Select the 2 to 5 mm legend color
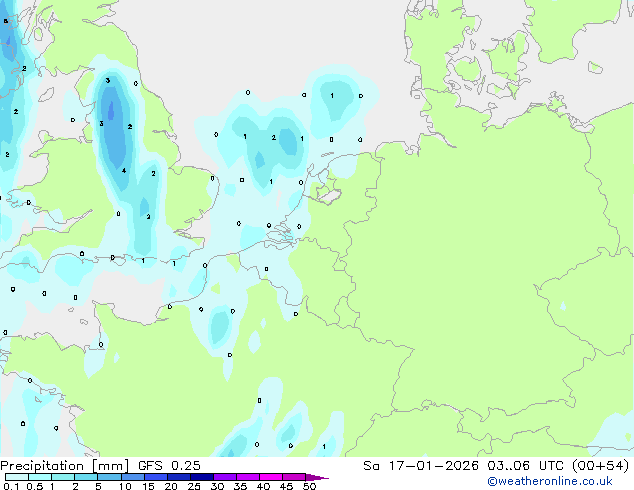 point(86,477)
